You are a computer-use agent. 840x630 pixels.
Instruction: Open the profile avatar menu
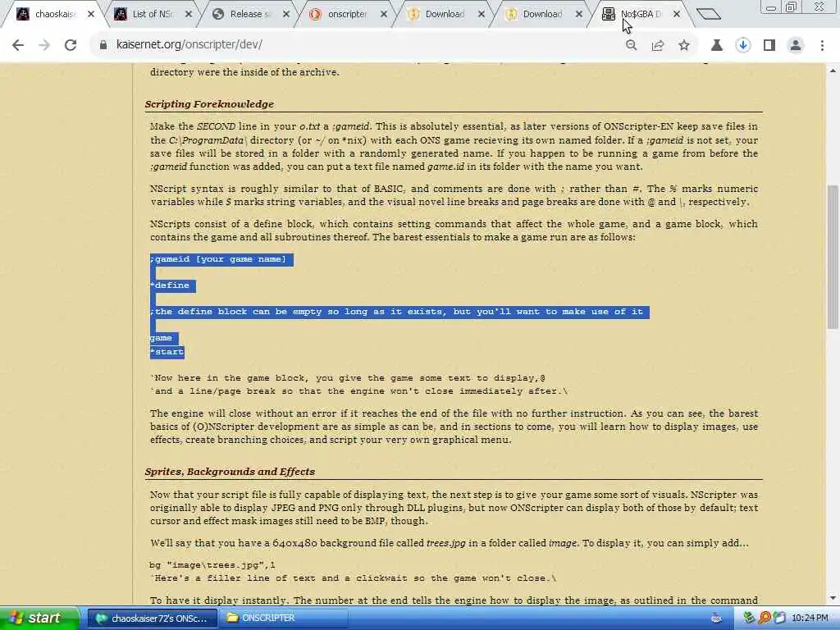pos(796,45)
